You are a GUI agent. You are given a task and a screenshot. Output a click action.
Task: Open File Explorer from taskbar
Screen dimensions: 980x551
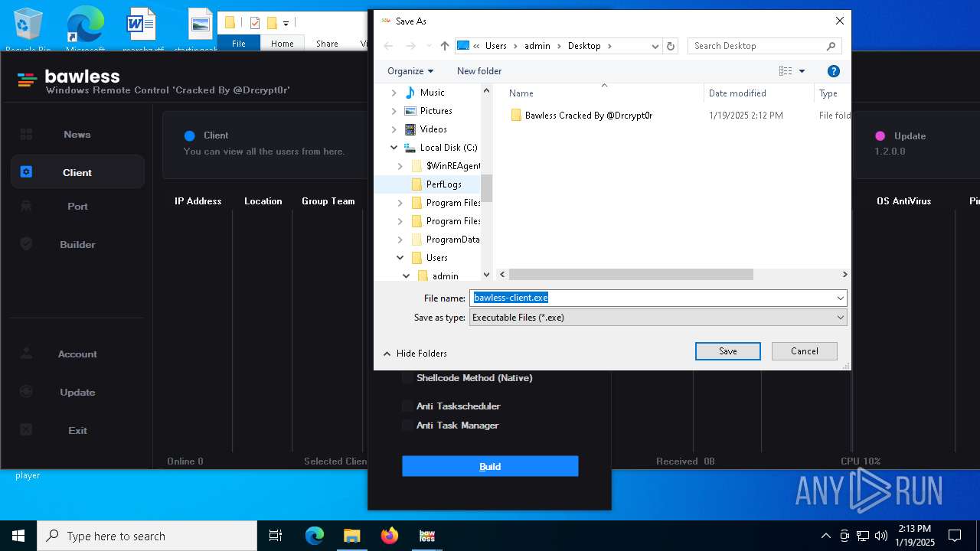[351, 536]
